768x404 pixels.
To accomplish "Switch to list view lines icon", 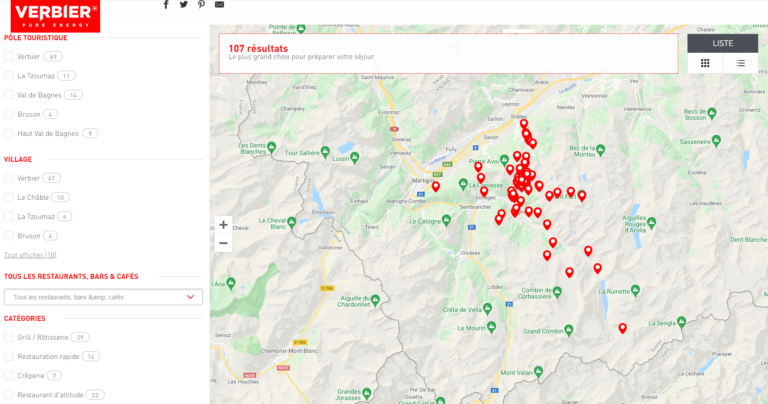I will pyautogui.click(x=740, y=63).
